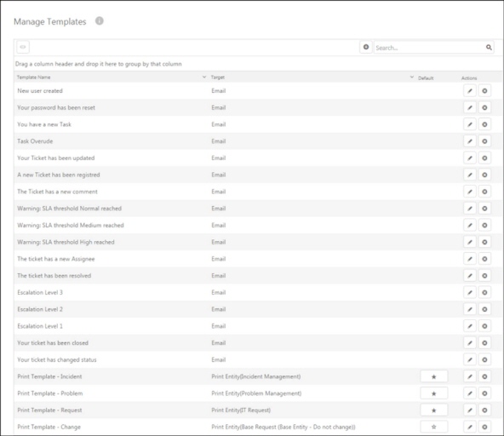Click the info icon beside Manage Templates
The height and width of the screenshot is (436, 504).
point(100,21)
